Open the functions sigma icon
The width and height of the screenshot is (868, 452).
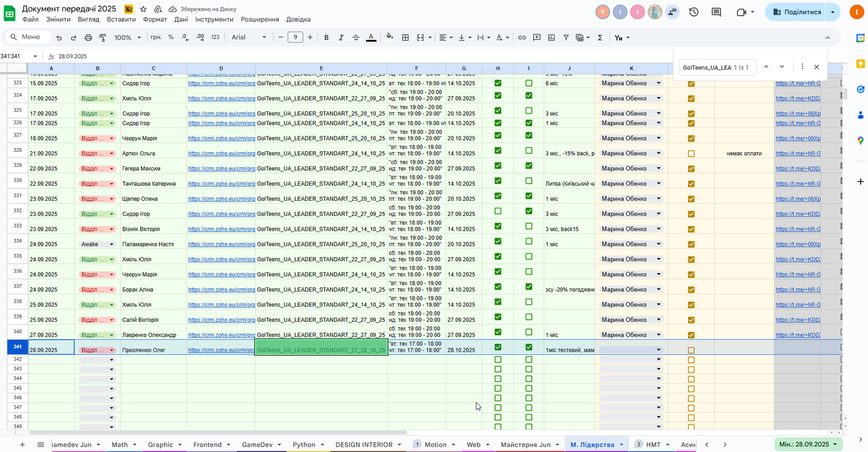[600, 37]
